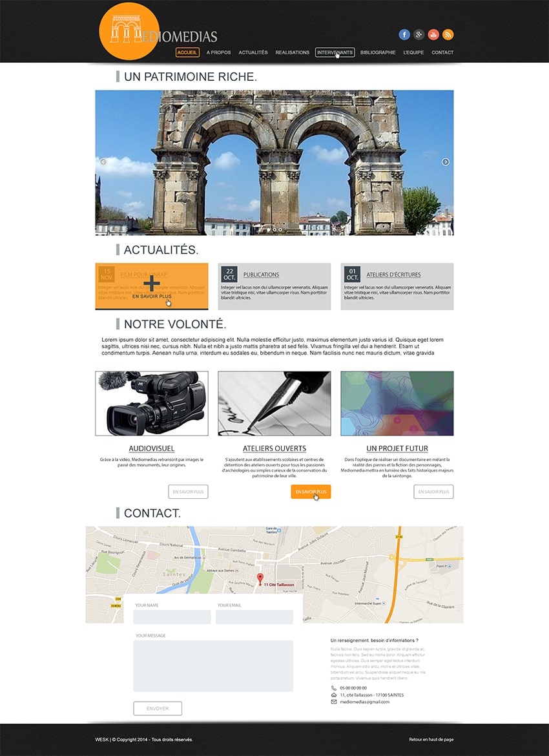Screen dimensions: 549x756
Task: Advance slideshow with right arrow
Action: click(x=445, y=162)
